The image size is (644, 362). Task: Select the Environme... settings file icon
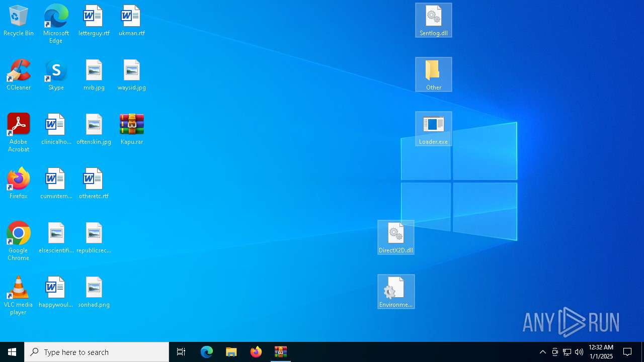[x=396, y=292]
